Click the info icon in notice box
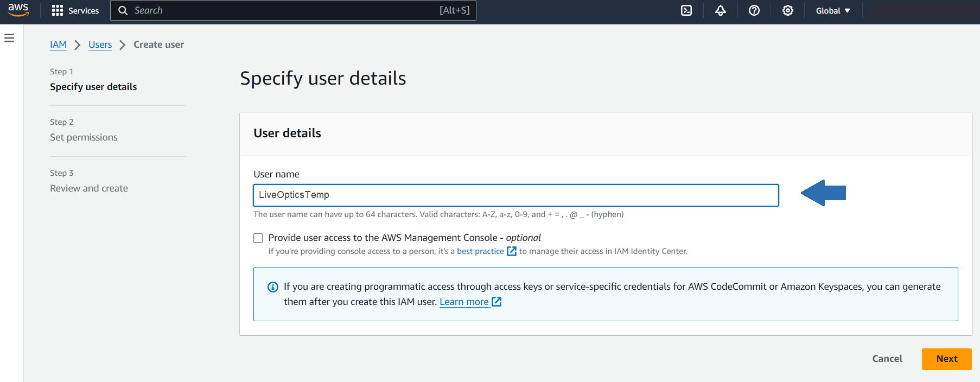Screen dimensions: 980x382 click(273, 287)
